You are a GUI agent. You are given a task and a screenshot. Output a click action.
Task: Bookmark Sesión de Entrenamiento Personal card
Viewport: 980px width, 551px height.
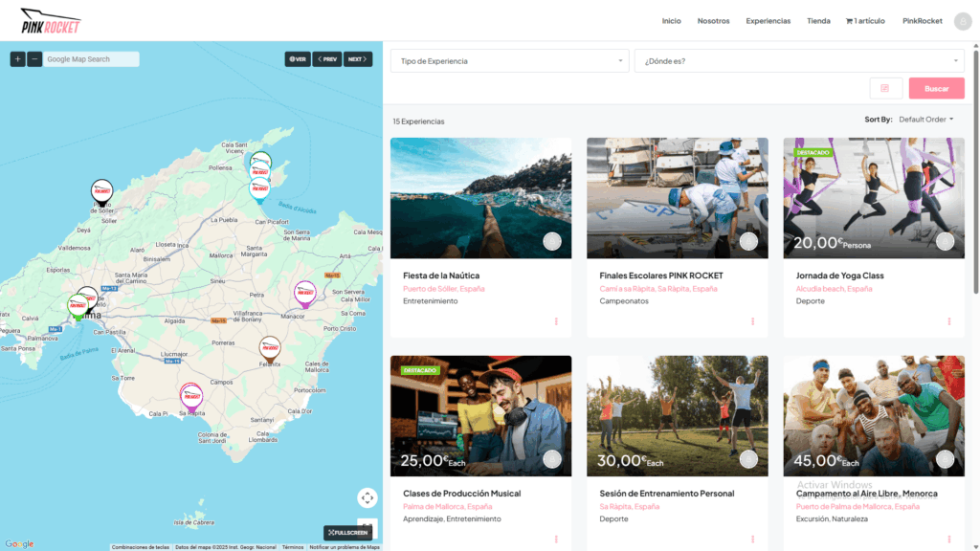(x=748, y=459)
